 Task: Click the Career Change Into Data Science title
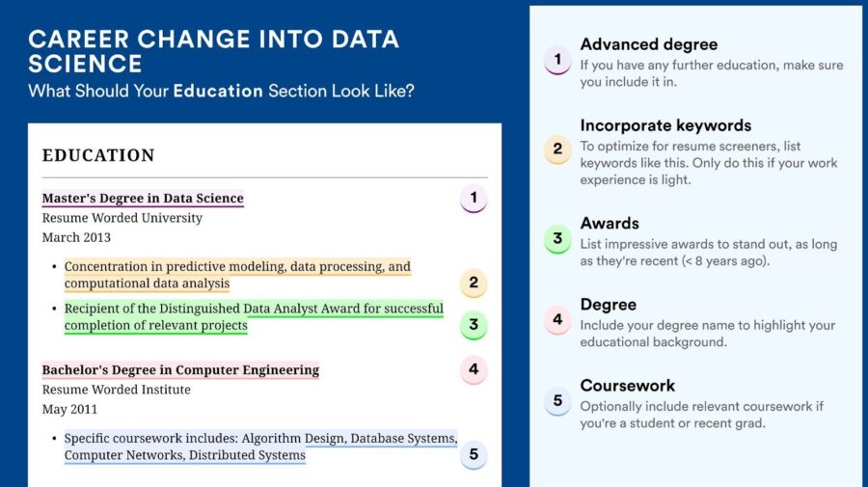tap(213, 52)
